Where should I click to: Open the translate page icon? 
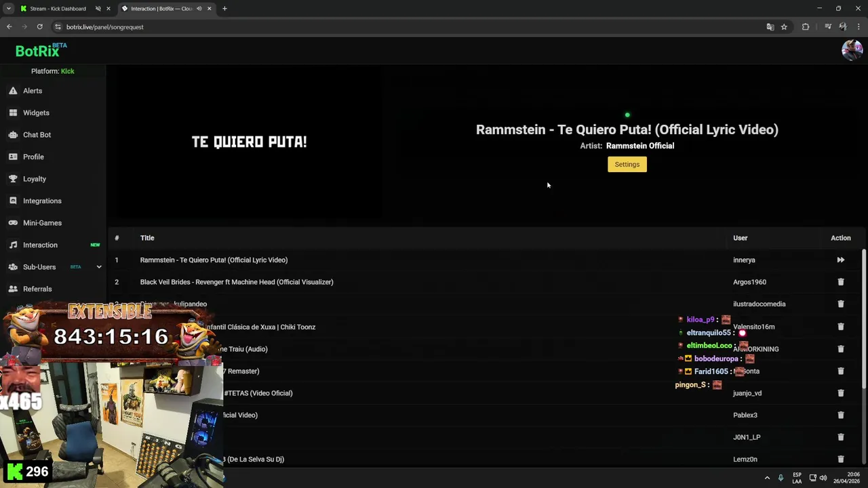pyautogui.click(x=770, y=26)
